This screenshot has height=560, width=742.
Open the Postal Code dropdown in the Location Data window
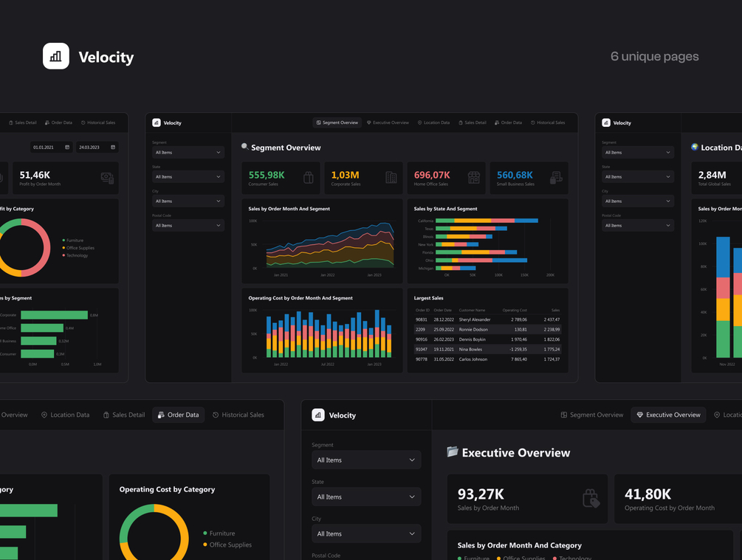pos(637,225)
